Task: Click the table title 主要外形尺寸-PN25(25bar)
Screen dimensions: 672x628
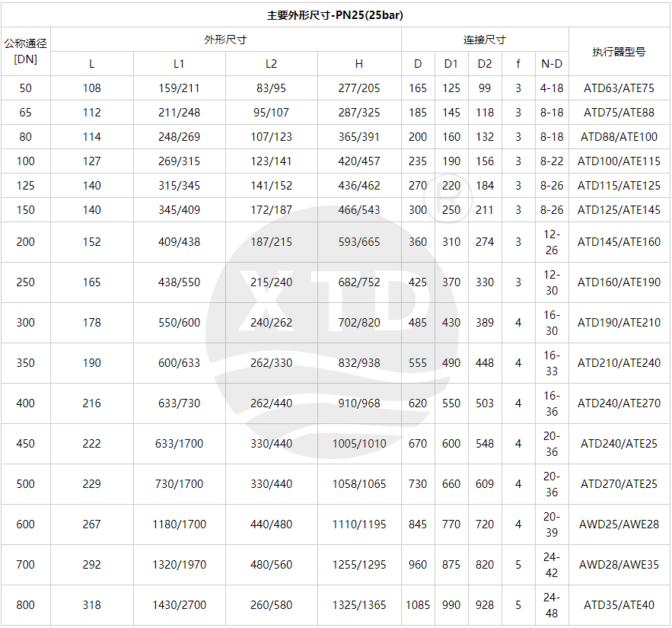Action: (x=336, y=14)
